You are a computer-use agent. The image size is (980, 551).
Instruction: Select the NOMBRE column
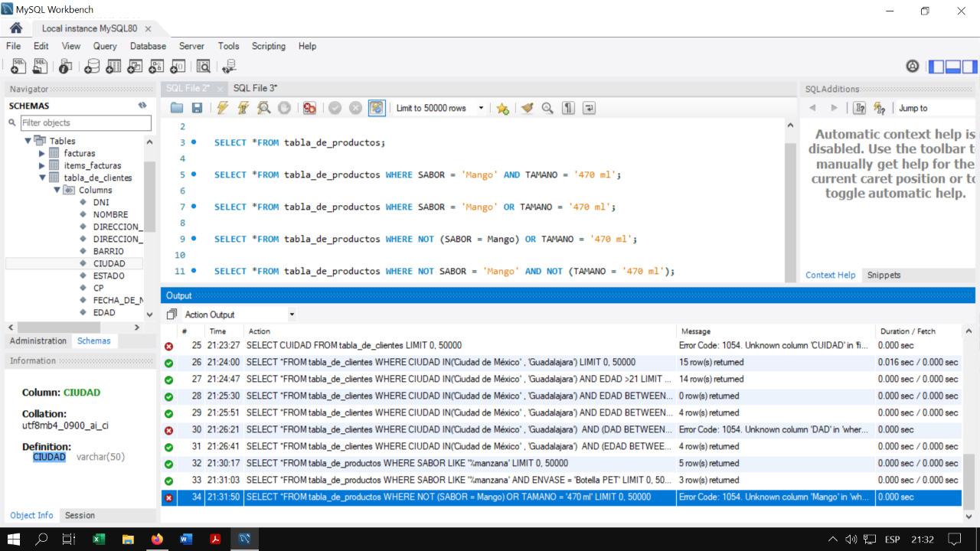[x=110, y=214]
